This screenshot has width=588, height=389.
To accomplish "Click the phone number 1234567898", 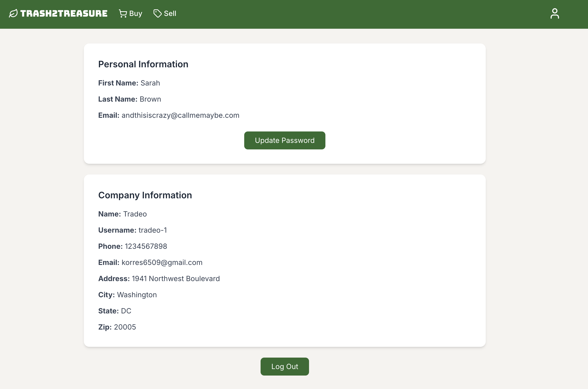I will coord(146,246).
